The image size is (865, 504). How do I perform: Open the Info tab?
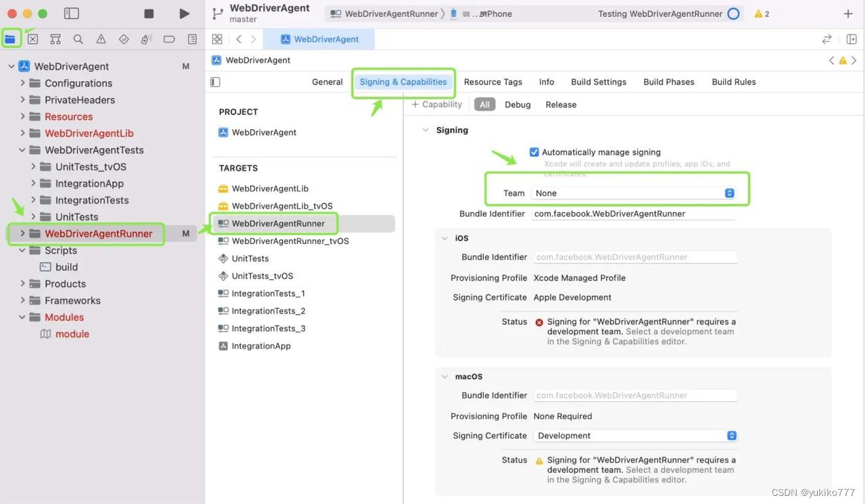547,82
